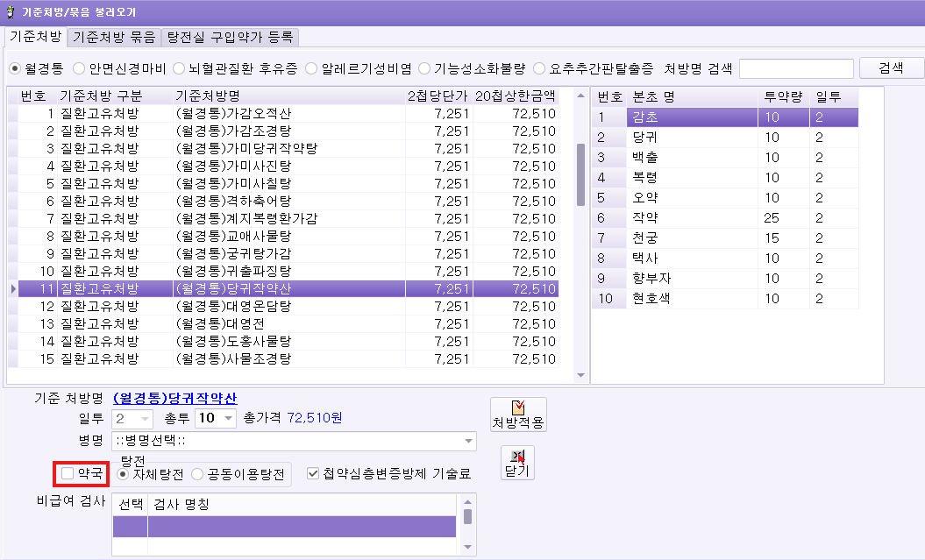Click the 투약량 column header
The image size is (925, 560).
(784, 97)
